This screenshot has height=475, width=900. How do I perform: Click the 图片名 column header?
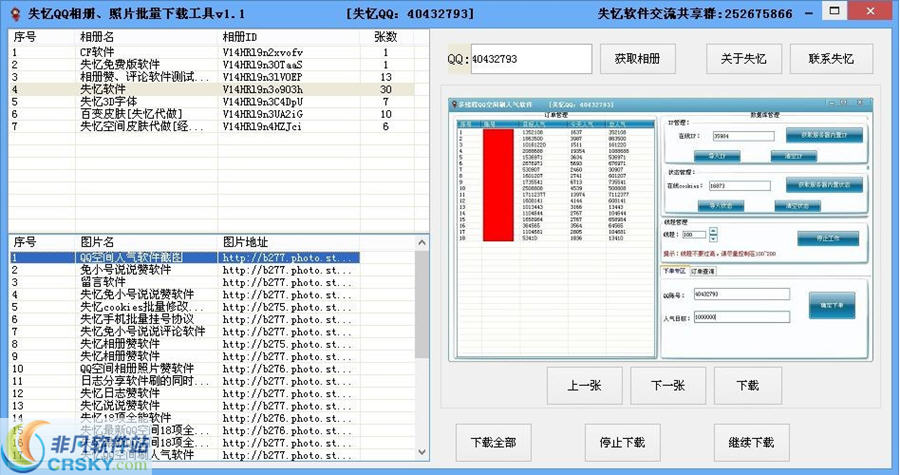tap(146, 242)
